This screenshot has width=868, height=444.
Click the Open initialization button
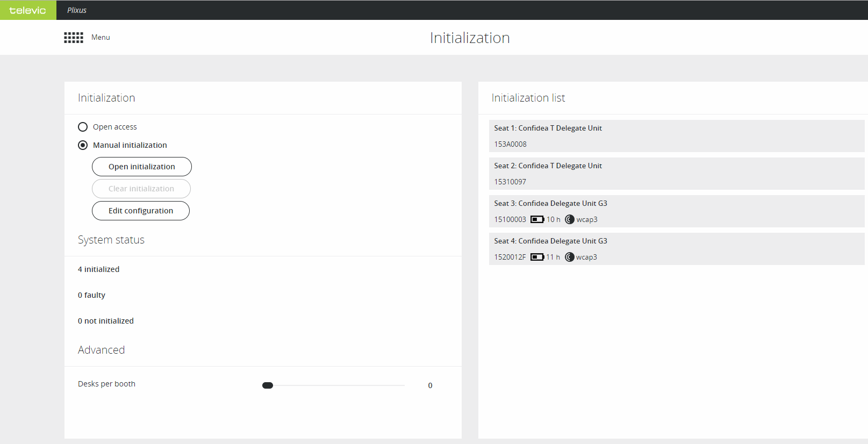(x=142, y=167)
